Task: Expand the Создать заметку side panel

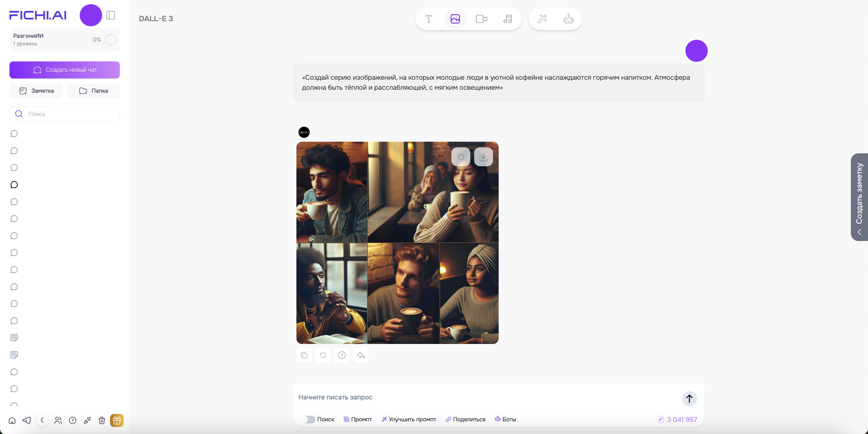Action: point(859,197)
